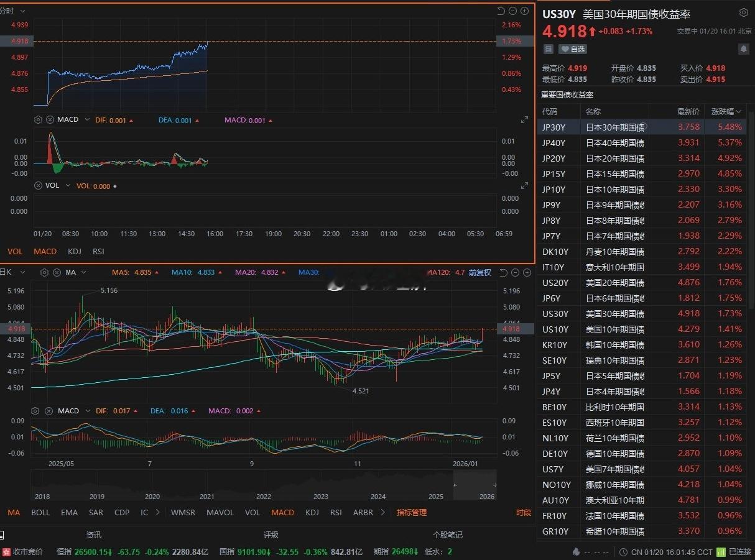Image resolution: width=755 pixels, height=560 pixels.
Task: Click the note icon next to the 自选 button
Action: 549,49
